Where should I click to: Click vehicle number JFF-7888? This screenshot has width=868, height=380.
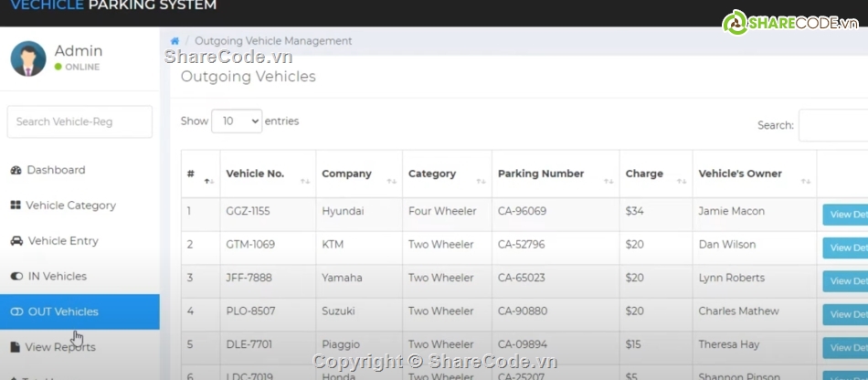tap(249, 278)
